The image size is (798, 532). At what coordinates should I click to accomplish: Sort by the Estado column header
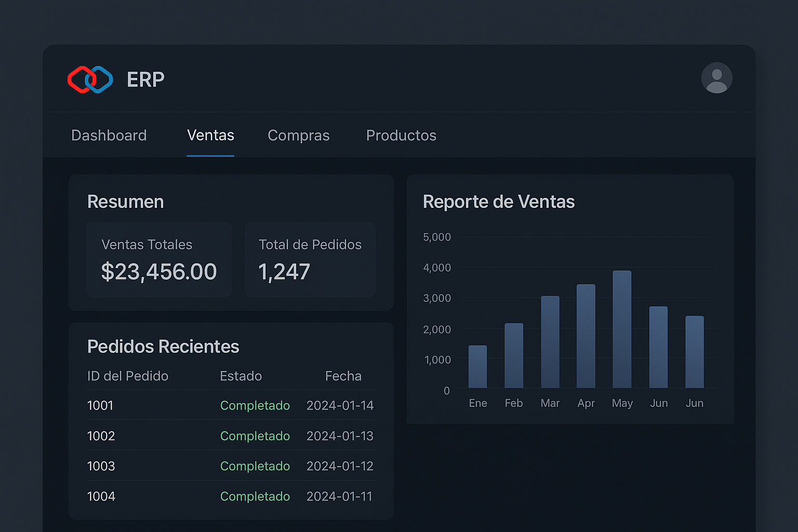point(241,376)
